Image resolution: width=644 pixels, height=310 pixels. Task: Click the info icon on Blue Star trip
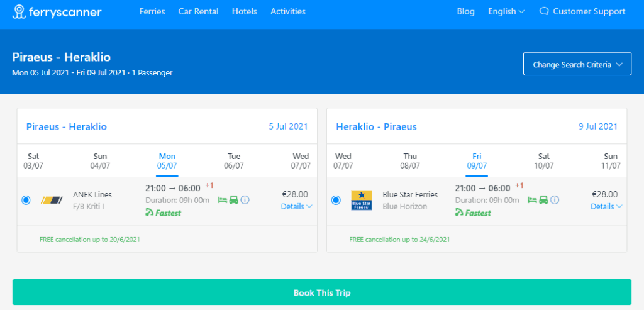click(x=555, y=200)
